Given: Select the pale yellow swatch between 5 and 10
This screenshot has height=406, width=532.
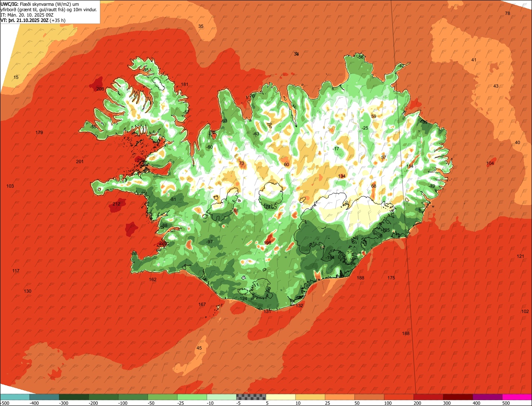Looking at the screenshot, I should pos(281,397).
